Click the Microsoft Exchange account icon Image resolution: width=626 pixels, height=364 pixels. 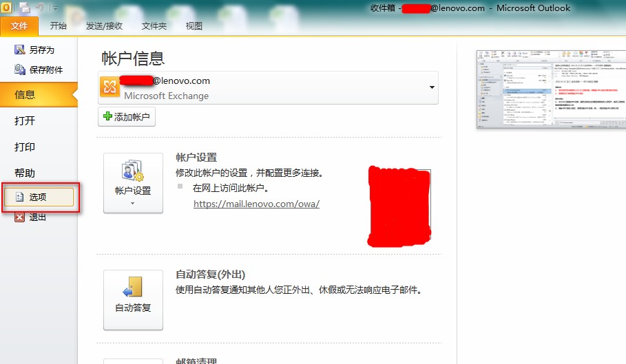pos(109,87)
